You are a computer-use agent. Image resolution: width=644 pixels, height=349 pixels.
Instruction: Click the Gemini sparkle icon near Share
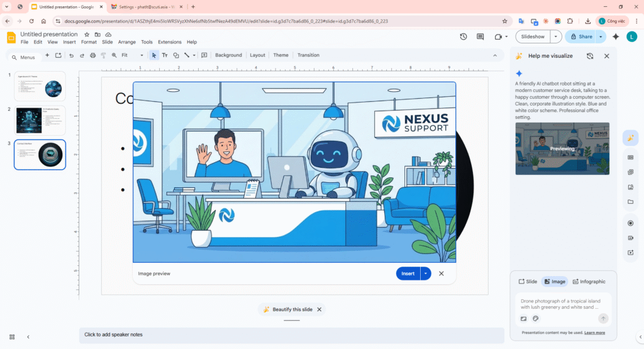[616, 36]
